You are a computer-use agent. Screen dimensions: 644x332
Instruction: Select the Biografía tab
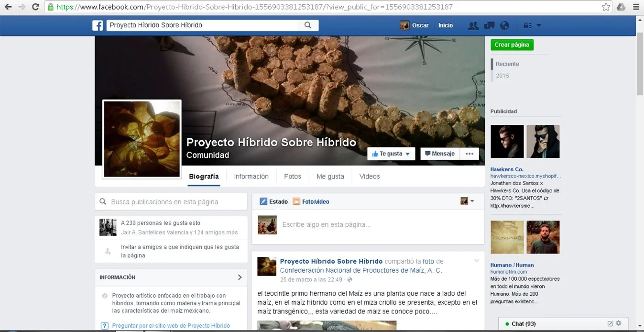[x=204, y=176]
